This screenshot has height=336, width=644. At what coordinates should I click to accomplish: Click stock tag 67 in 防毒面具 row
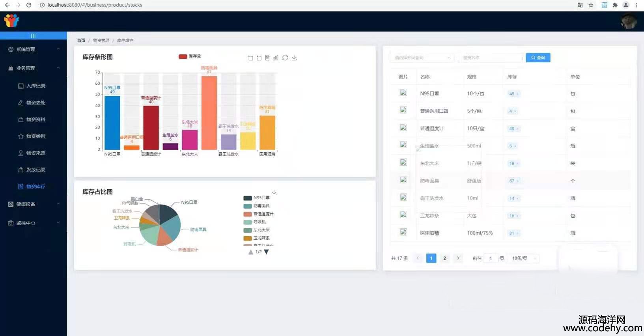(513, 181)
